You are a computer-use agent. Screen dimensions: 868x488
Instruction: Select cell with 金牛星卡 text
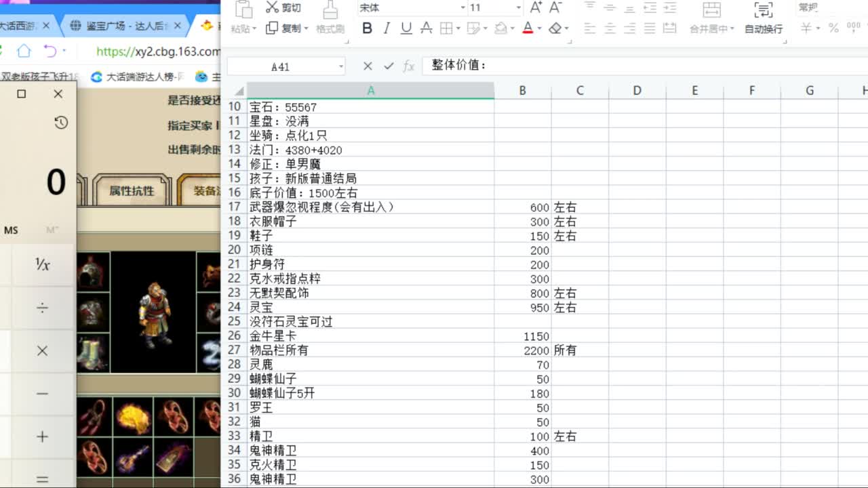point(370,335)
